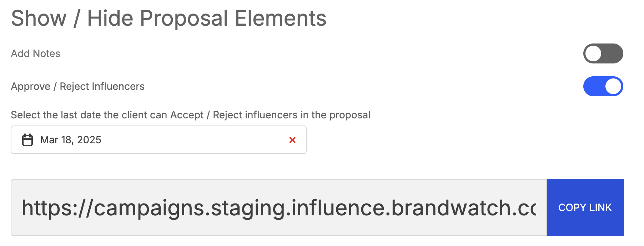Image resolution: width=644 pixels, height=246 pixels.
Task: Open the date picker showing Mar 18, 2025
Action: point(159,140)
